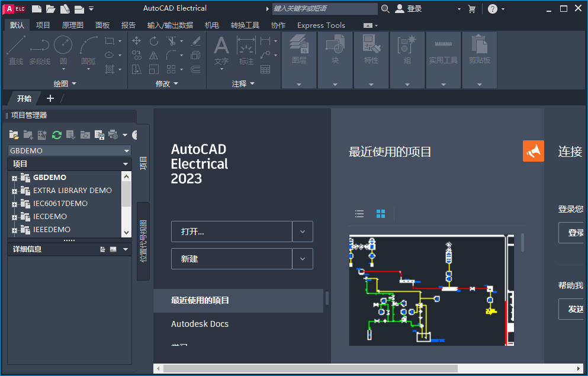
Task: Expand the Open (打开) split button arrow
Action: point(302,232)
